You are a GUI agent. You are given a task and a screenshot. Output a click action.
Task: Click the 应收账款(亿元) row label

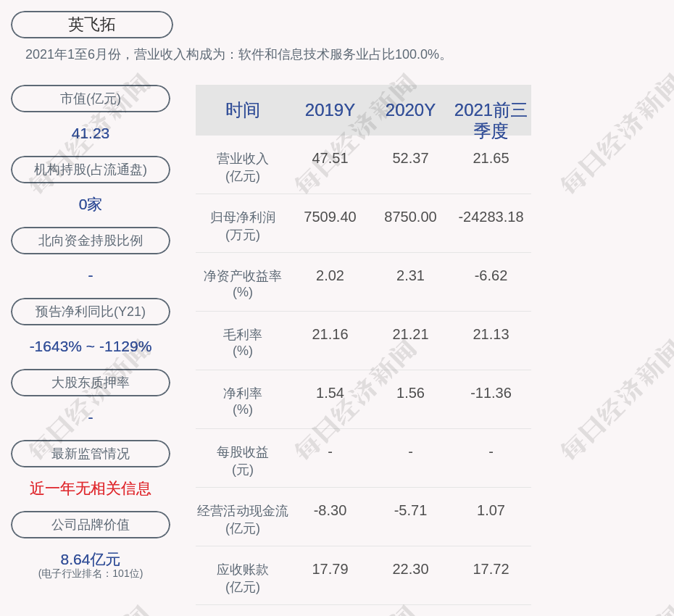coord(243,578)
